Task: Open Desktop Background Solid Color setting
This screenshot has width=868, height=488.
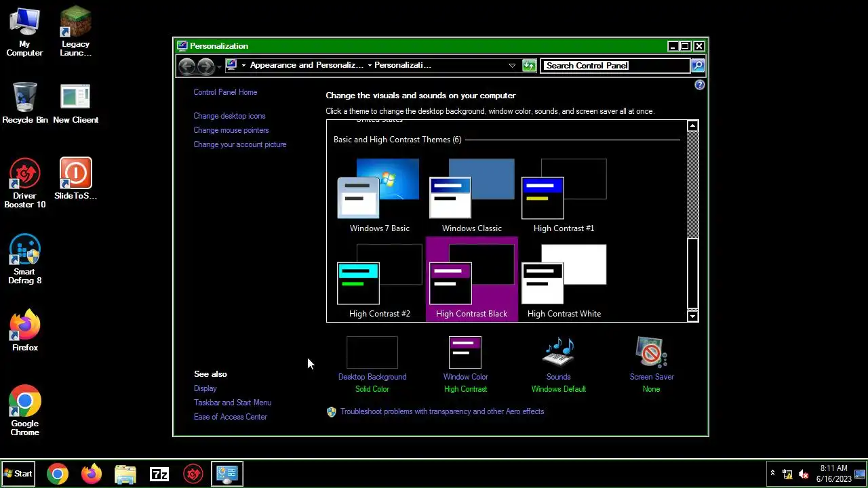Action: click(372, 365)
